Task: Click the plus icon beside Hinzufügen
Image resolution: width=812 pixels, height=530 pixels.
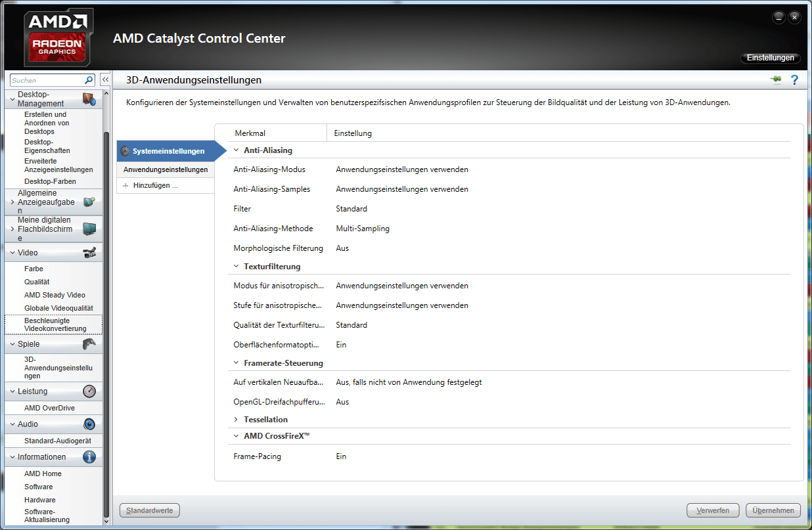Action: 125,186
